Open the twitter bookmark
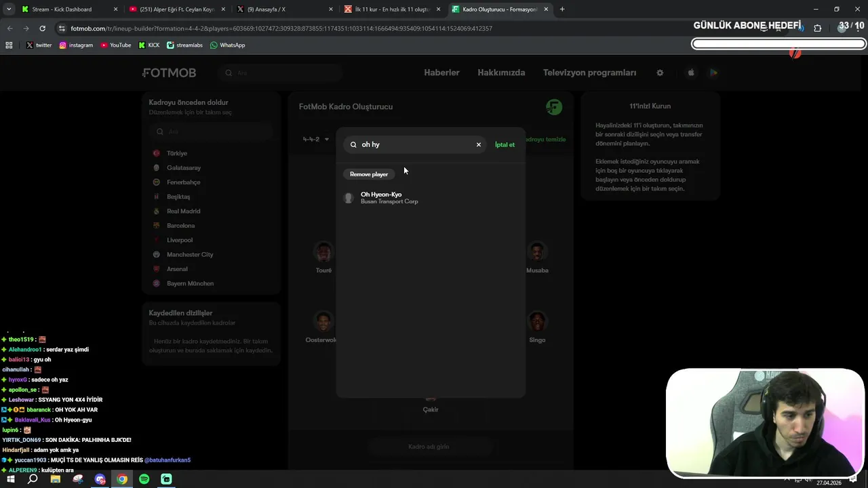868x488 pixels. click(39, 45)
